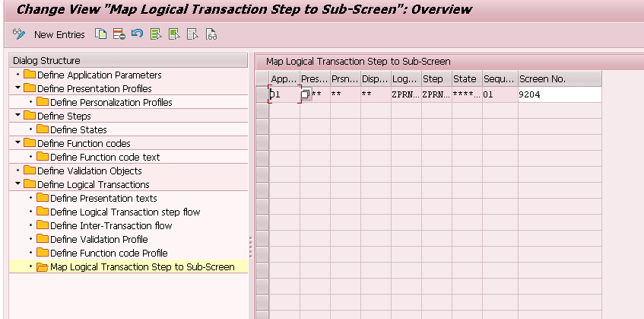Image resolution: width=644 pixels, height=319 pixels.
Task: Click the Dialog Structure panel header
Action: (128, 60)
